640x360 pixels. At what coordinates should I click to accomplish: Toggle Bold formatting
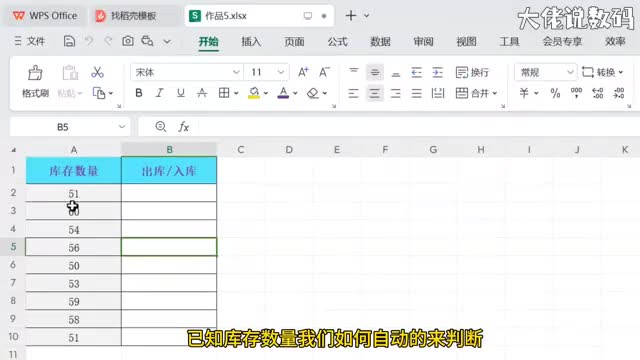tap(139, 93)
